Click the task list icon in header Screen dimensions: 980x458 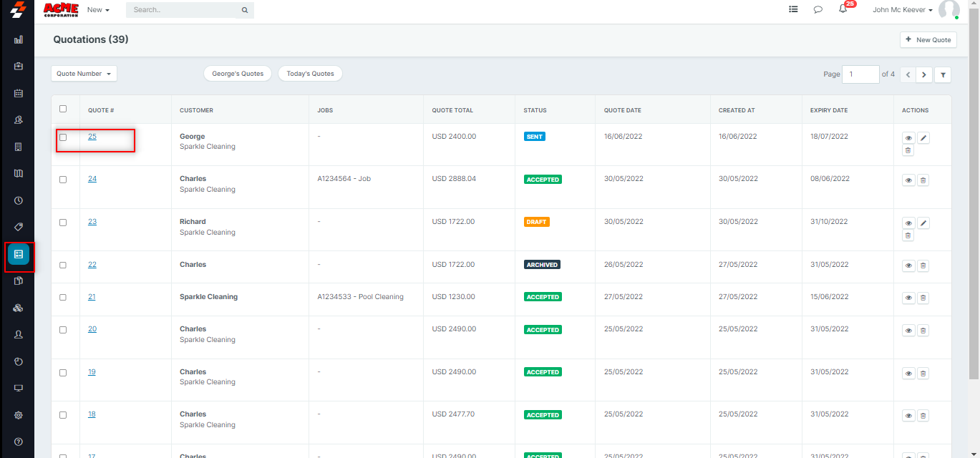[793, 10]
